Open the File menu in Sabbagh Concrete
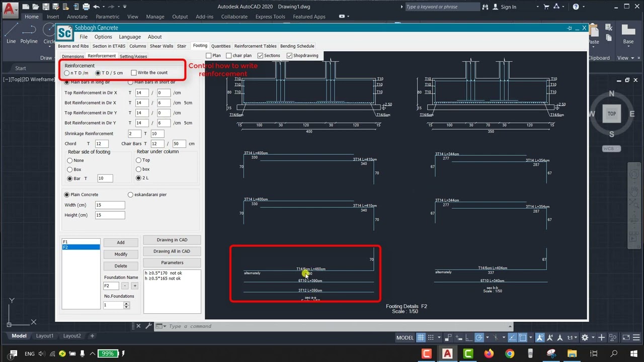Image resolution: width=644 pixels, height=362 pixels. coord(84,37)
